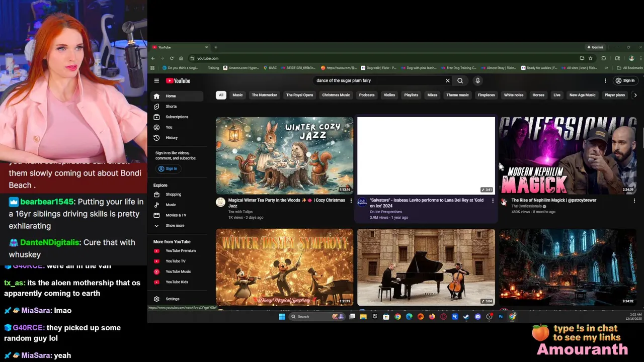Select the Podcasts filter chip
Viewport: 644px width, 362px height.
[367, 95]
